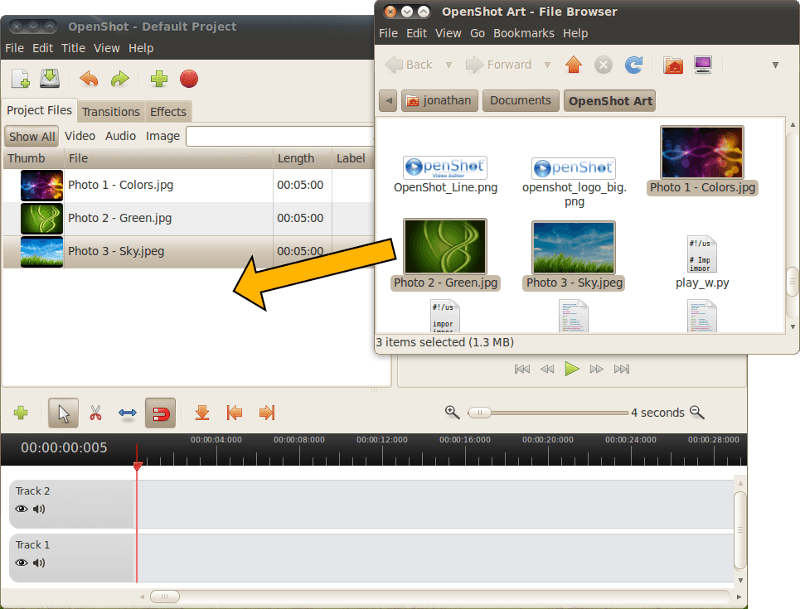This screenshot has width=800, height=609.
Task: Switch to Project Files tab
Action: tap(39, 110)
